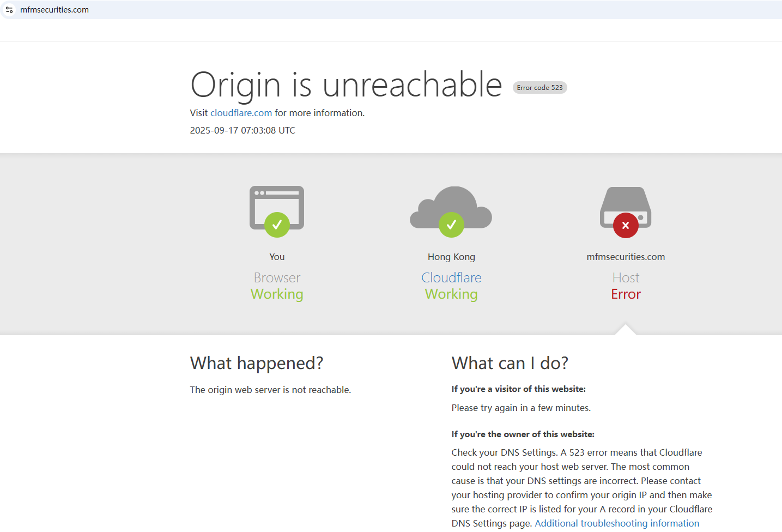
Task: Select the host server error icon
Action: (626, 212)
